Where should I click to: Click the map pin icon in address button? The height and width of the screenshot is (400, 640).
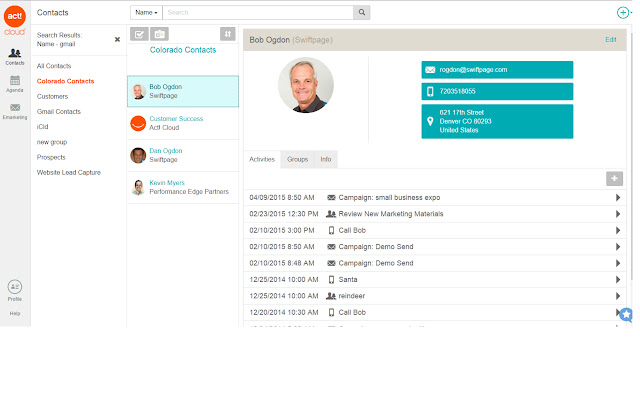pos(430,121)
